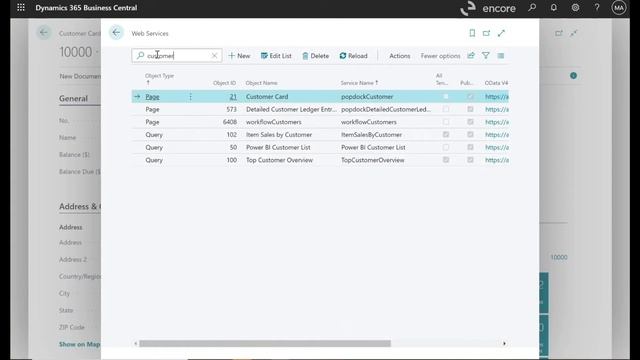640x360 pixels.
Task: Click Reload in the toolbar
Action: click(353, 56)
